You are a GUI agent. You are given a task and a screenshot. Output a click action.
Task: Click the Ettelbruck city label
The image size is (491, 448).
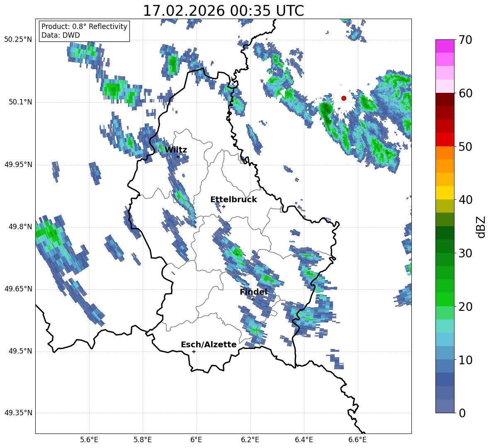click(x=233, y=200)
